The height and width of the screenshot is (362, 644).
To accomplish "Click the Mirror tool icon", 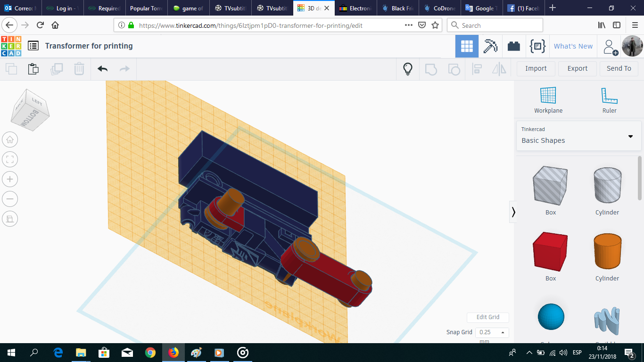I will (499, 69).
